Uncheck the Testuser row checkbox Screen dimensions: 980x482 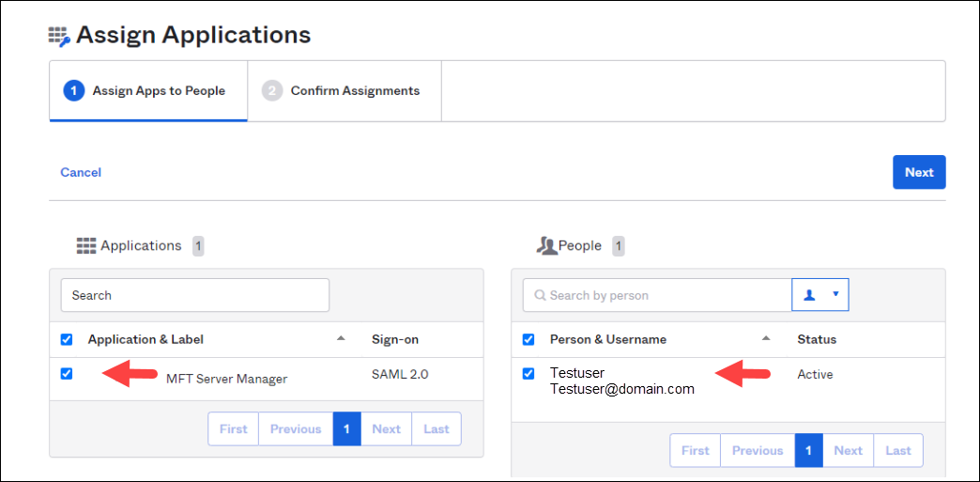[x=528, y=374]
